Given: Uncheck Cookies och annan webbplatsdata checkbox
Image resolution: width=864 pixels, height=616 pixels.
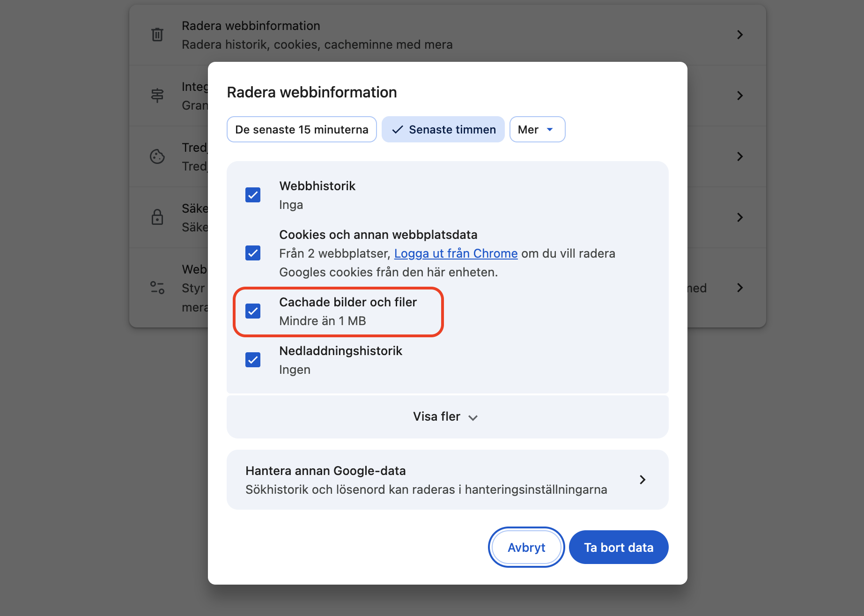Looking at the screenshot, I should (x=253, y=253).
